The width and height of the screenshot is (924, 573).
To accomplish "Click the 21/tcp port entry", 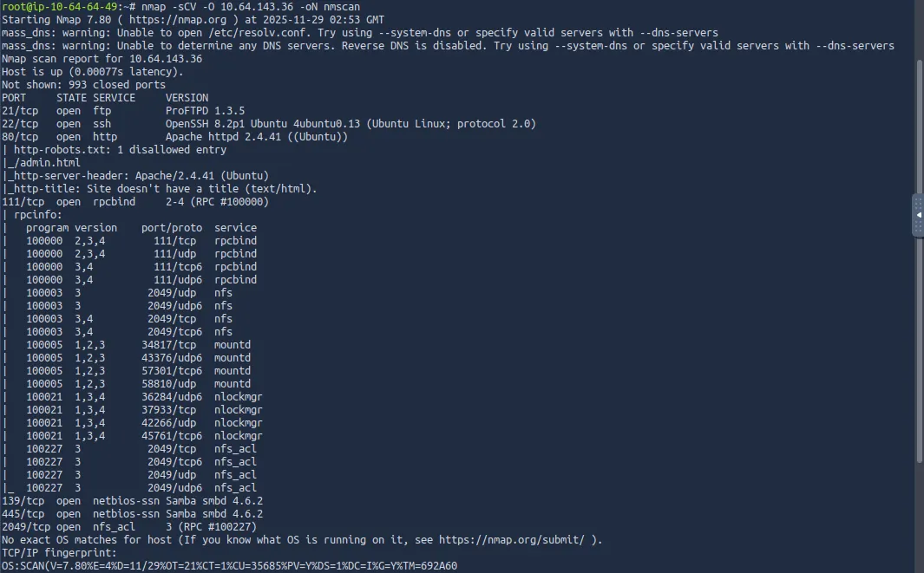I will [x=19, y=111].
